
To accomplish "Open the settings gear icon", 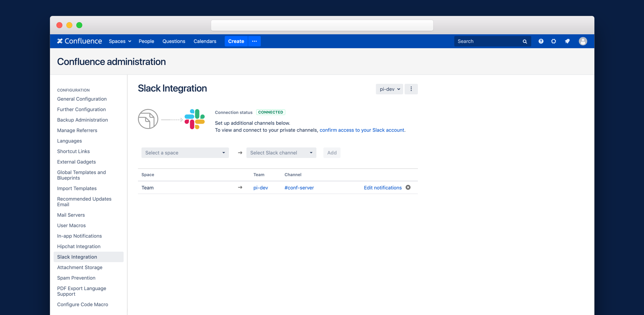I will coord(553,41).
